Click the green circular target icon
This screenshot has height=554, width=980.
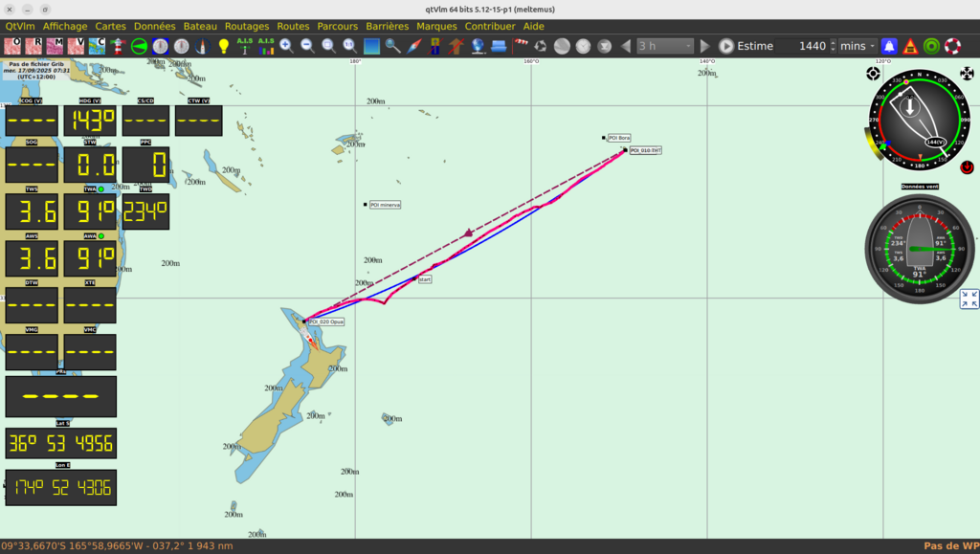point(931,46)
